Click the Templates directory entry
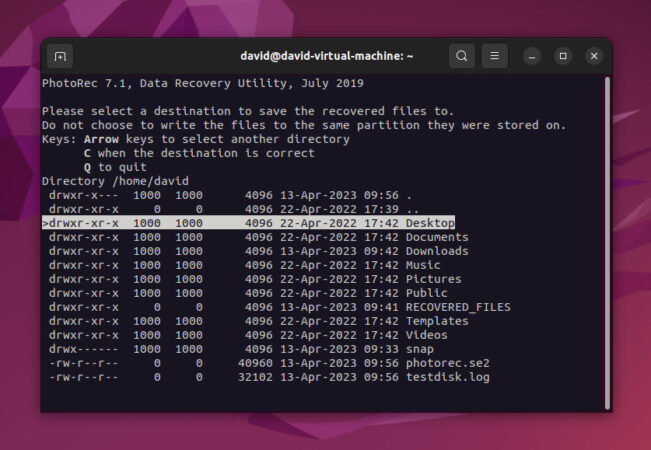The height and width of the screenshot is (450, 651). pos(436,321)
